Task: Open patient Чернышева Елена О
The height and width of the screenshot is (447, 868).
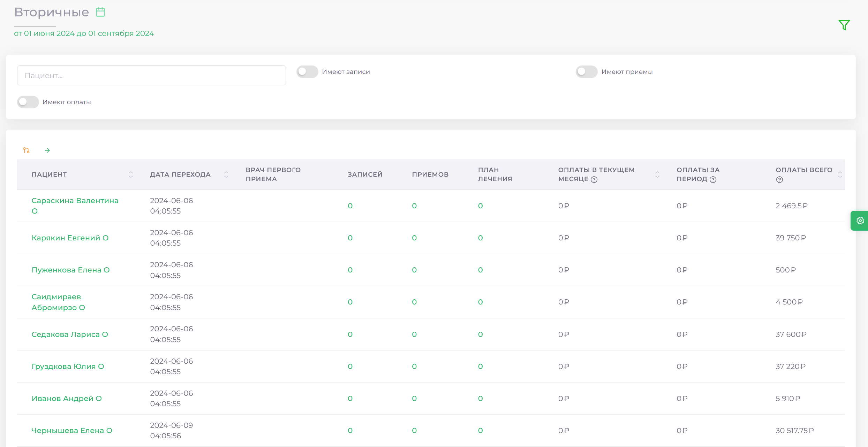Action: (72, 431)
